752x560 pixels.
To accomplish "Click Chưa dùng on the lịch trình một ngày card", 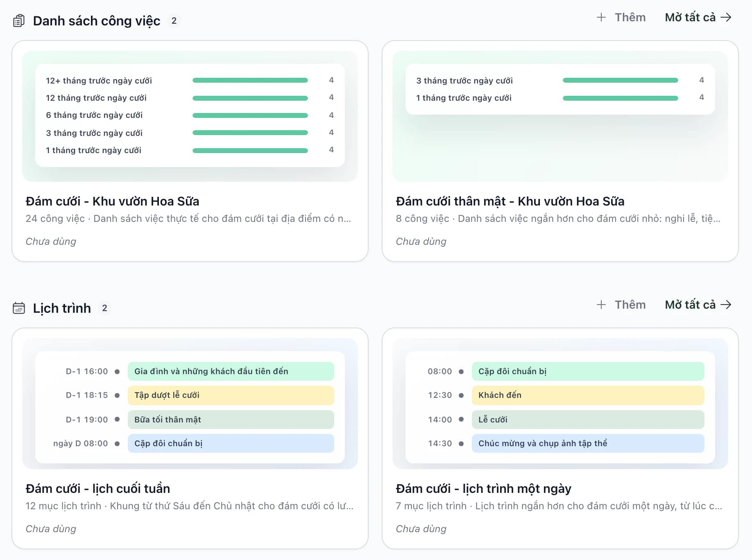I will pos(421,528).
